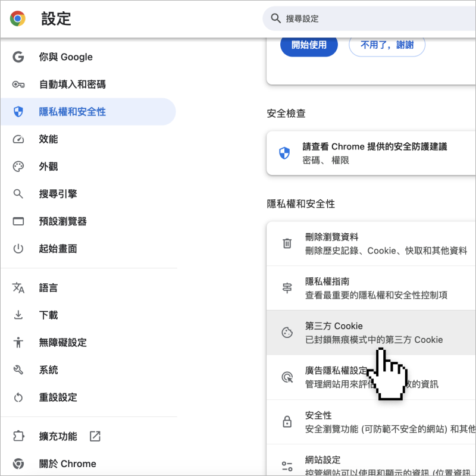Click the blue shield icon in 安全檢查 card
Screen dimensions: 476x476
coord(284,153)
